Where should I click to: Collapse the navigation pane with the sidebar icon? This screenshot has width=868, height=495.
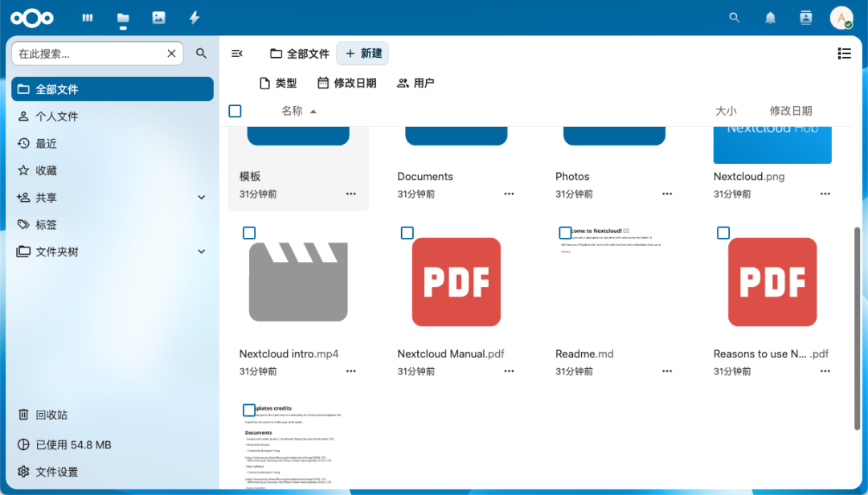click(236, 53)
